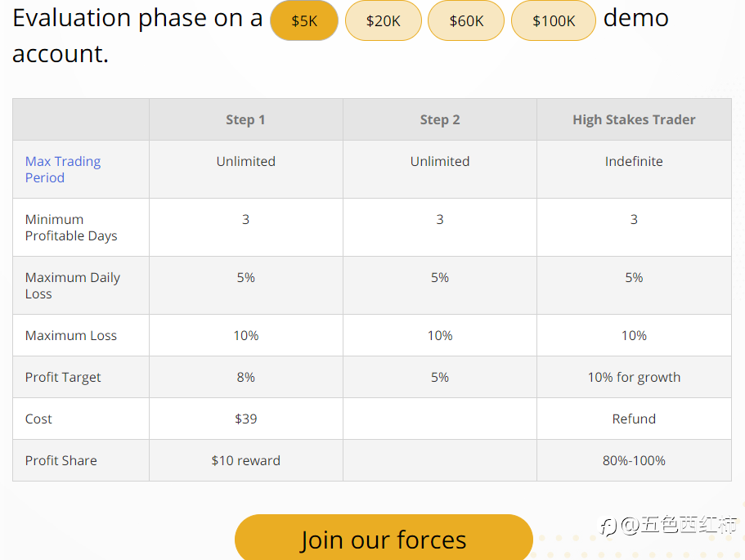Choose the $60K account size pill
This screenshot has width=745, height=560.
466,20
